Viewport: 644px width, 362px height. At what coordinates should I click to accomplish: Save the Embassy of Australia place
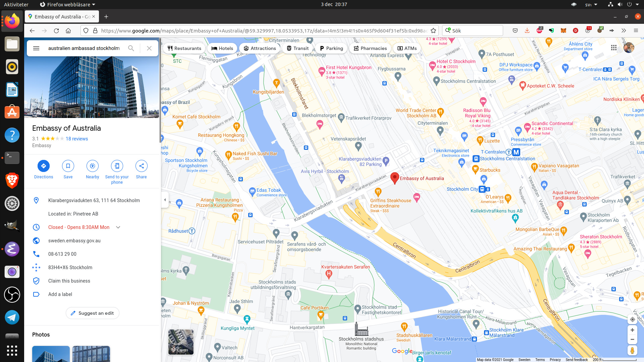point(68,166)
